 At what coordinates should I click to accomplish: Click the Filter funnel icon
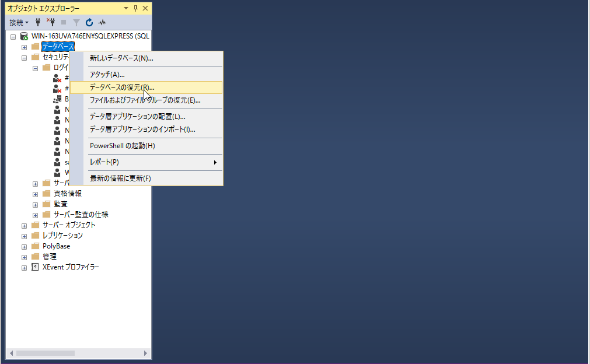tap(76, 23)
